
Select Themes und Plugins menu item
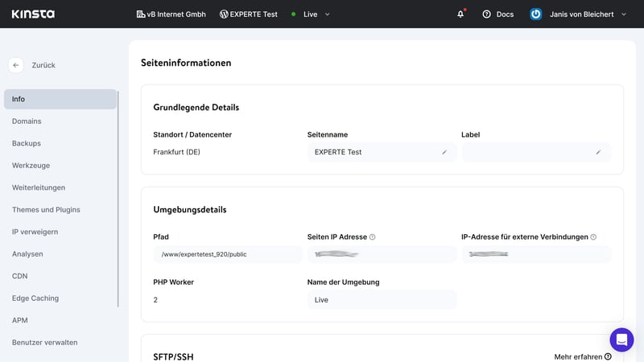coord(46,210)
